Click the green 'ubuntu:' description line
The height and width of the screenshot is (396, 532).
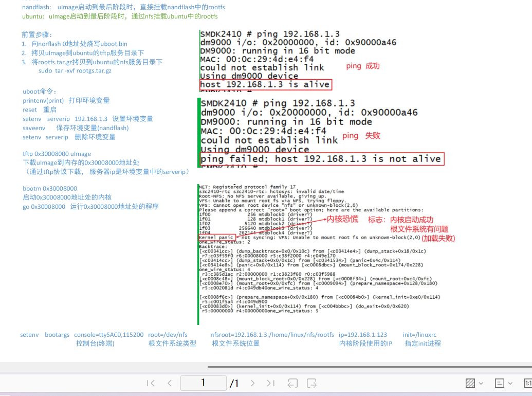[x=120, y=16]
